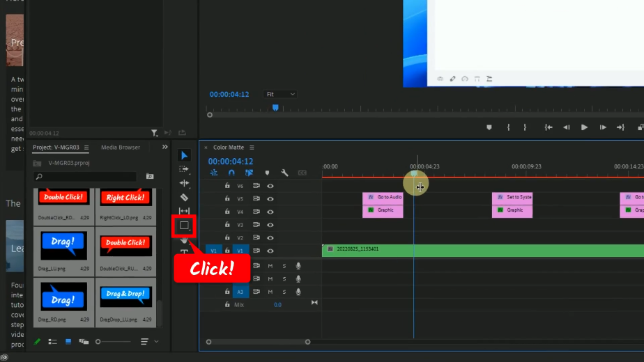Mute audio track A3
The width and height of the screenshot is (644, 362).
(x=270, y=292)
